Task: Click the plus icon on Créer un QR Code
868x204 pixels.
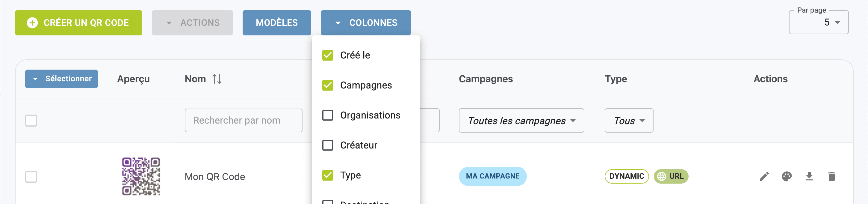Action: [32, 23]
